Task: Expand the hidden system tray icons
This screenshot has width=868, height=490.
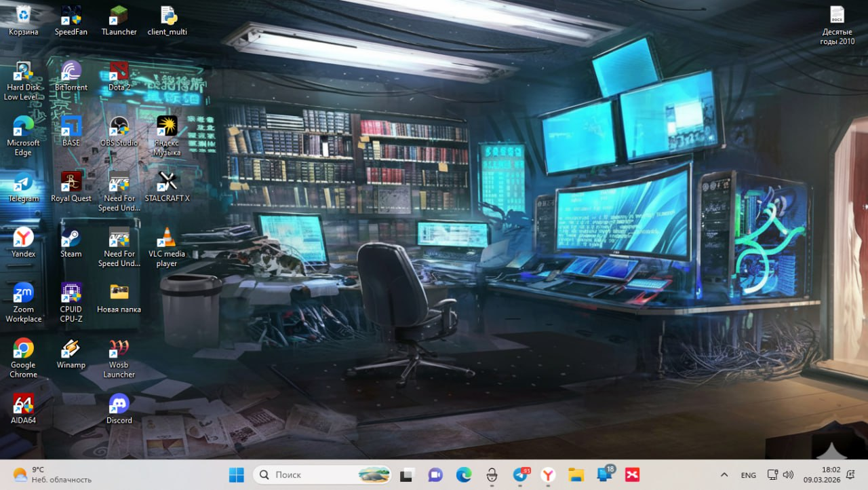Action: (724, 475)
